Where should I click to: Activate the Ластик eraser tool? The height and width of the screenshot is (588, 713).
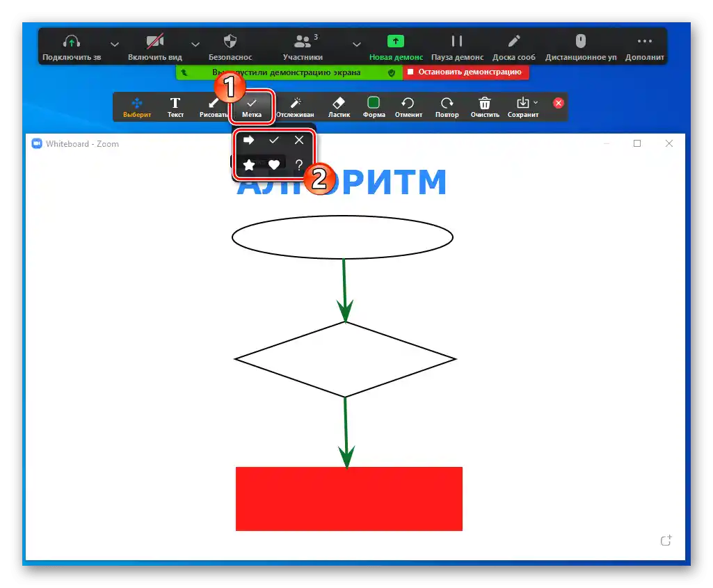(339, 106)
